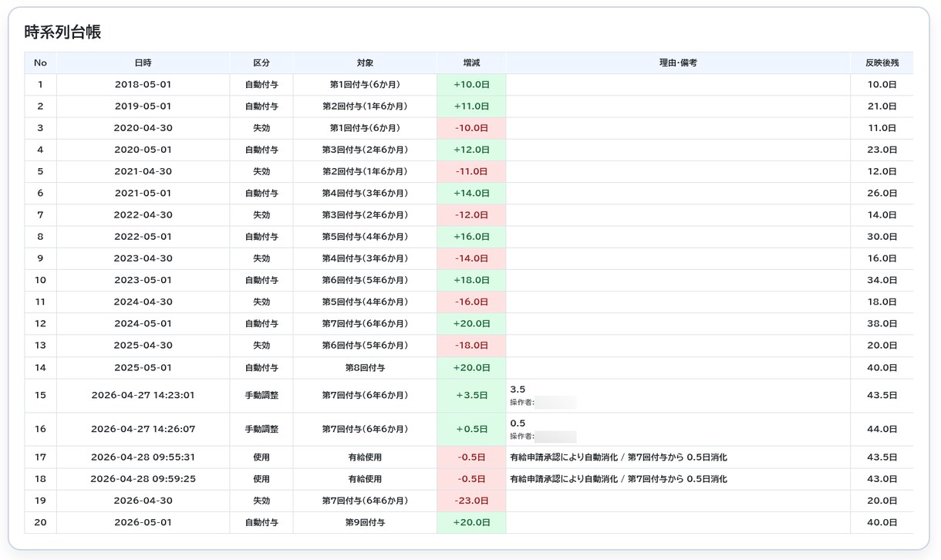Click the -23.0日 change value
Image resolution: width=941 pixels, height=560 pixels.
pos(471,501)
